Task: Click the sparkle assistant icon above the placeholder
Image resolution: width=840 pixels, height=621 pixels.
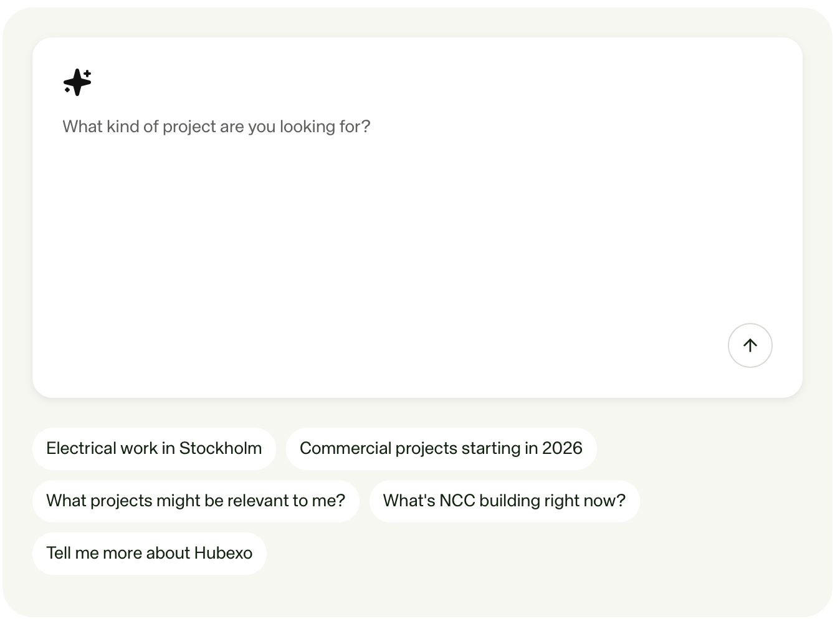Action: pyautogui.click(x=77, y=82)
